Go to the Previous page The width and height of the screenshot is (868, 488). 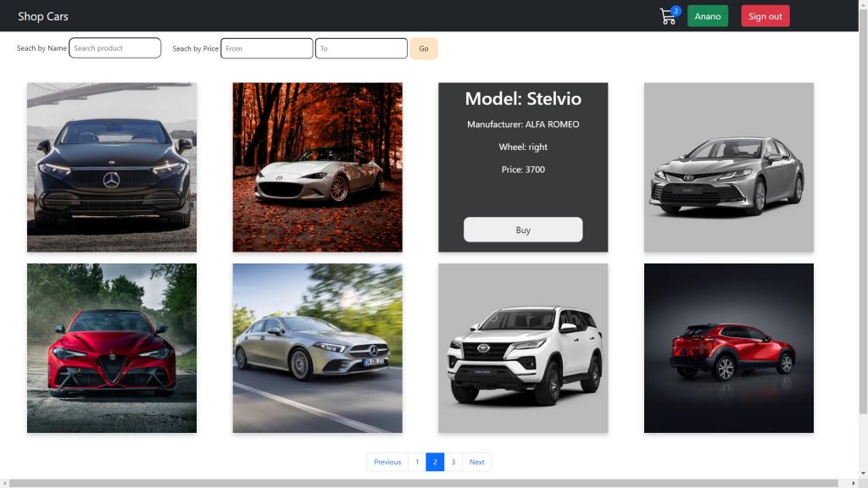tap(387, 462)
